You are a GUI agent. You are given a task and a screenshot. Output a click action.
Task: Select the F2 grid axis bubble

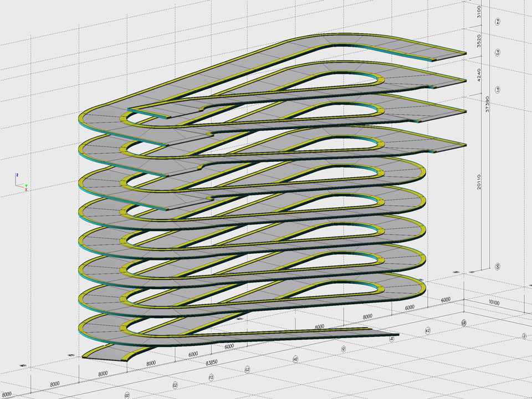(x=211, y=377)
